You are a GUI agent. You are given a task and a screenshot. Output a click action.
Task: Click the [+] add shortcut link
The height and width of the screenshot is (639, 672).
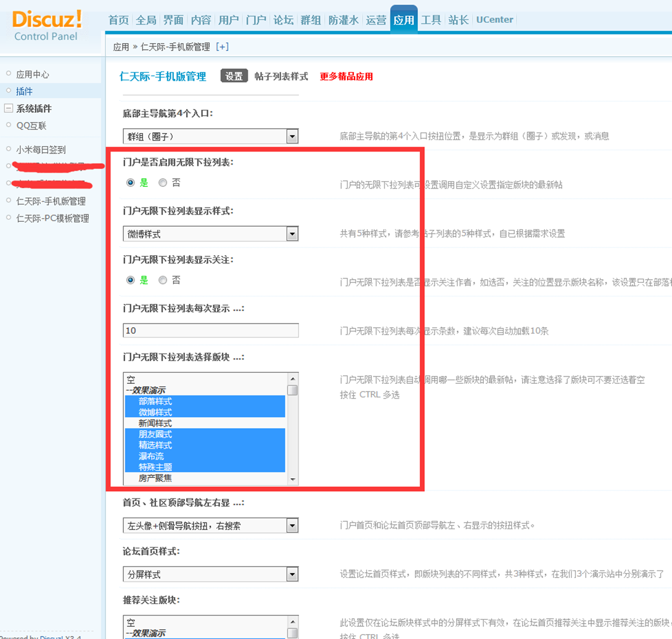(x=222, y=47)
